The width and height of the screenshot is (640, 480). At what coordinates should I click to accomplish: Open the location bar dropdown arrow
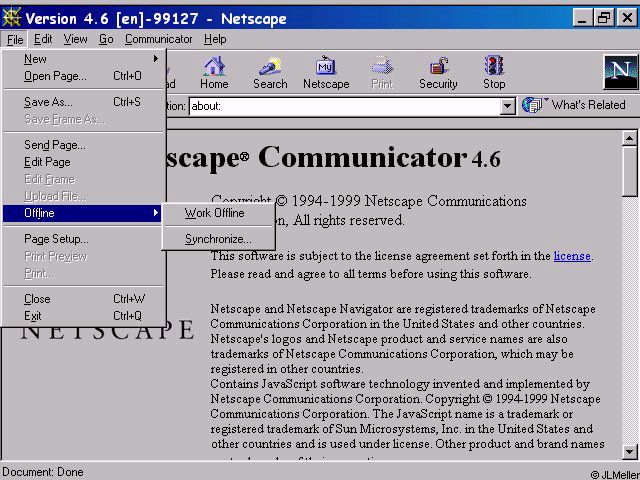507,107
